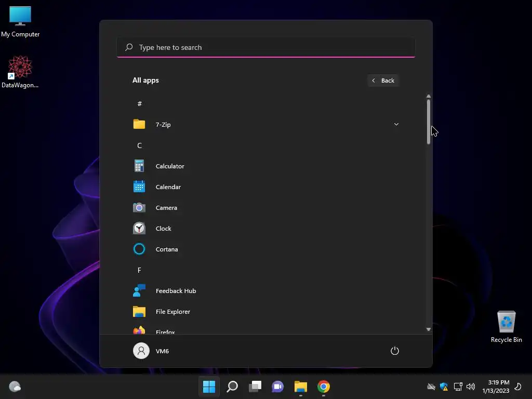This screenshot has height=399, width=532.
Task: Click the app list scrollbar thumb
Action: coord(429,122)
